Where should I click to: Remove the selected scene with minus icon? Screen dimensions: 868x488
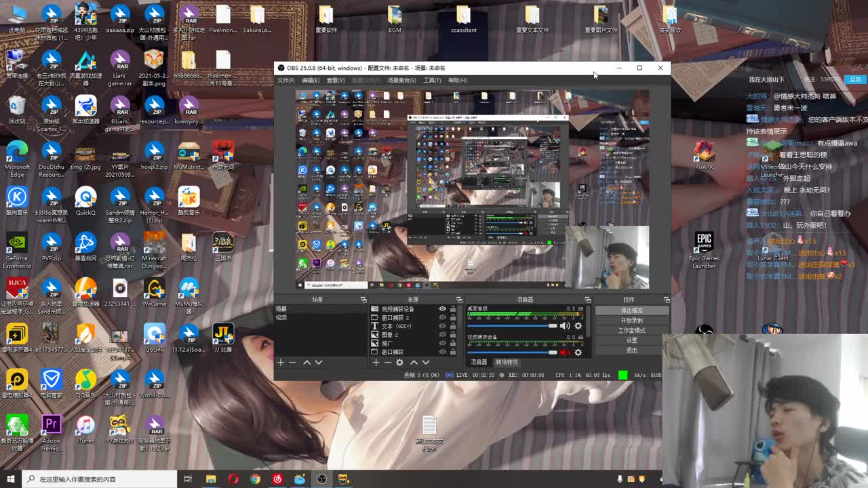(293, 363)
